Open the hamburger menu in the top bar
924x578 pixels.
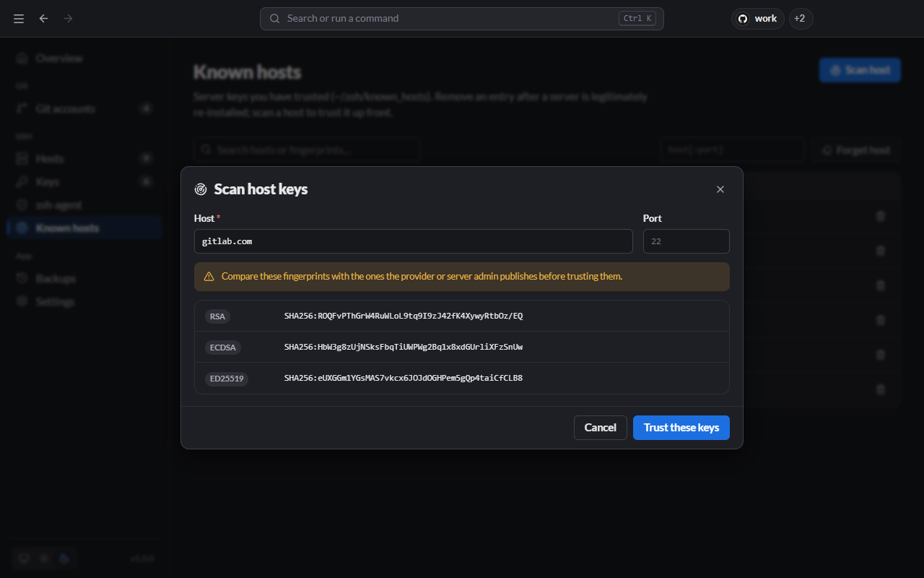(19, 19)
